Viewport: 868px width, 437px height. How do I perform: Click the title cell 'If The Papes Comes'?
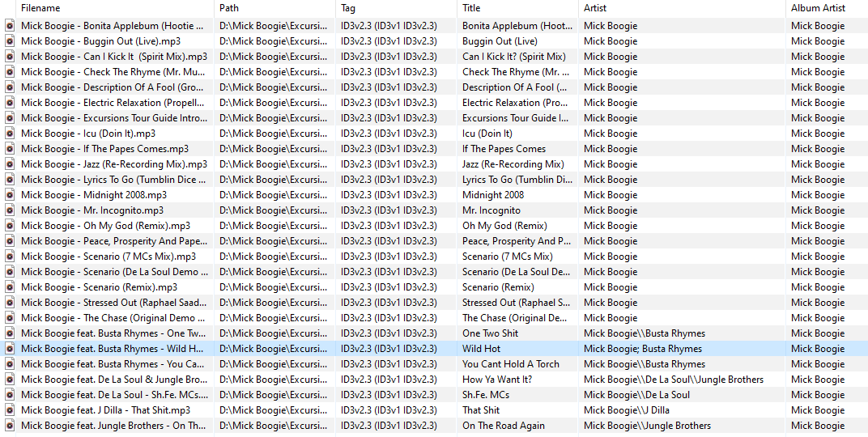coord(504,149)
